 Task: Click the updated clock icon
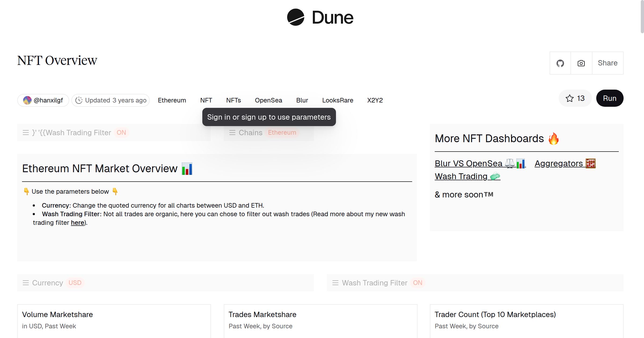click(x=79, y=100)
